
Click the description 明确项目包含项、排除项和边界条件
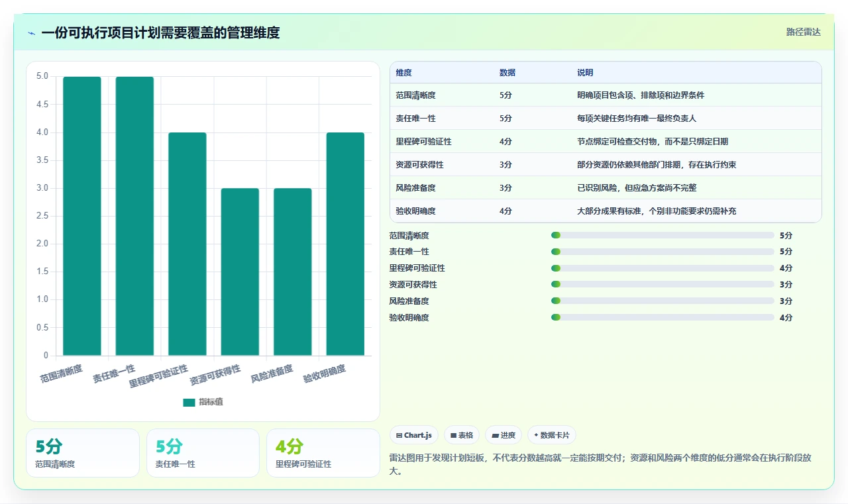click(641, 95)
